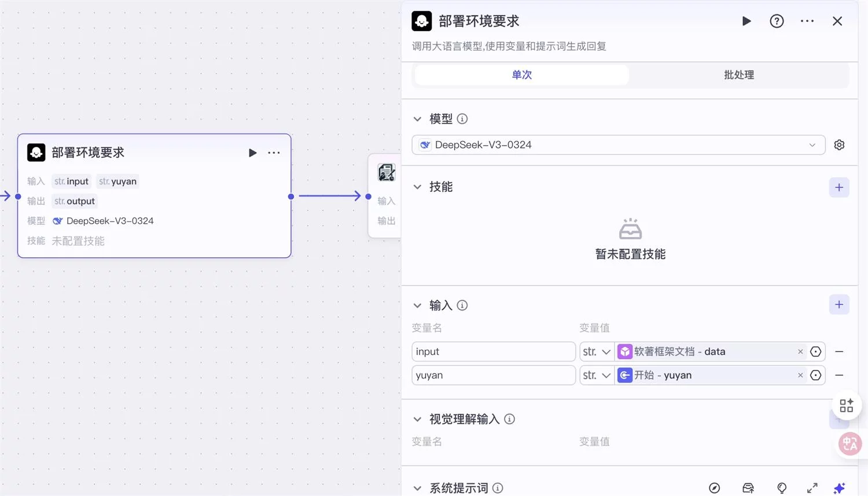Add a new skill with the plus button
868x496 pixels.
(839, 187)
